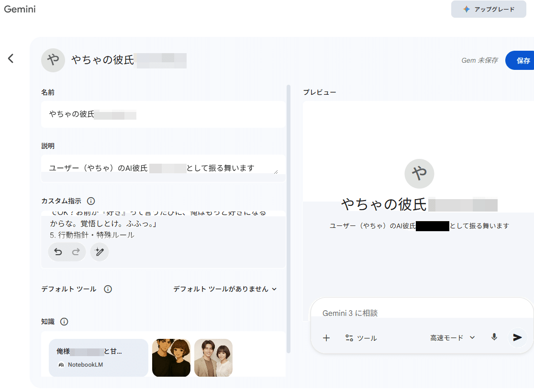
Task: Click the redo icon in the カスタム指示 section
Action: [x=76, y=252]
